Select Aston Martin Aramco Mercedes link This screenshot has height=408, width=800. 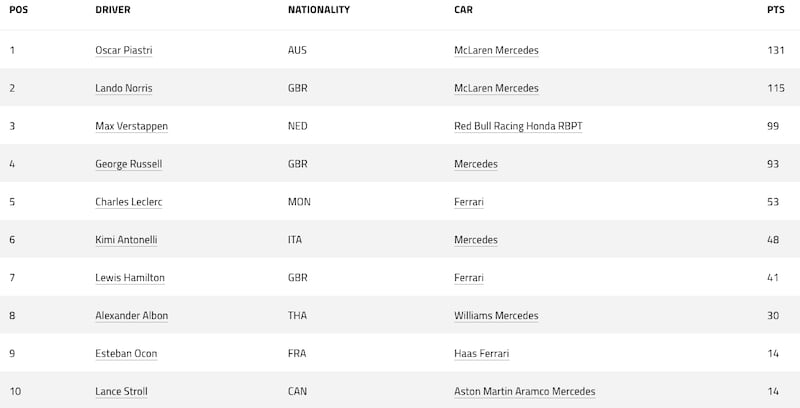coord(524,392)
